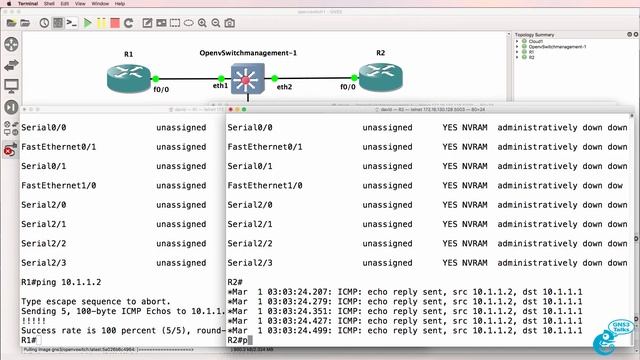Select the add a link tool
This screenshot has width=640, height=360.
pyautogui.click(x=10, y=150)
